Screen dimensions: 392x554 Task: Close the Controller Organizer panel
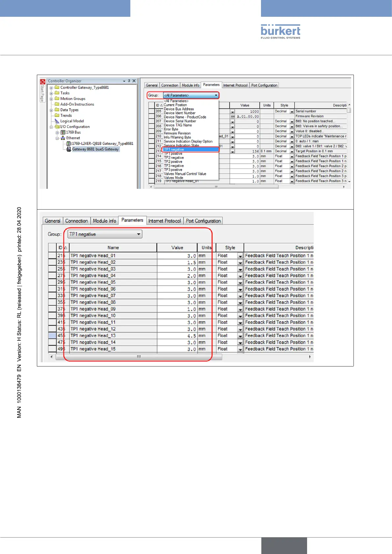pyautogui.click(x=134, y=81)
